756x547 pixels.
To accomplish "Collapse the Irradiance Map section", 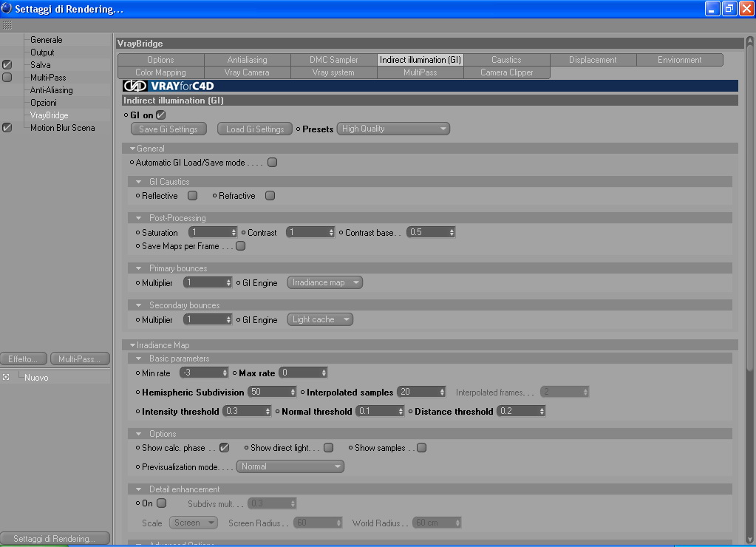I will tap(132, 345).
